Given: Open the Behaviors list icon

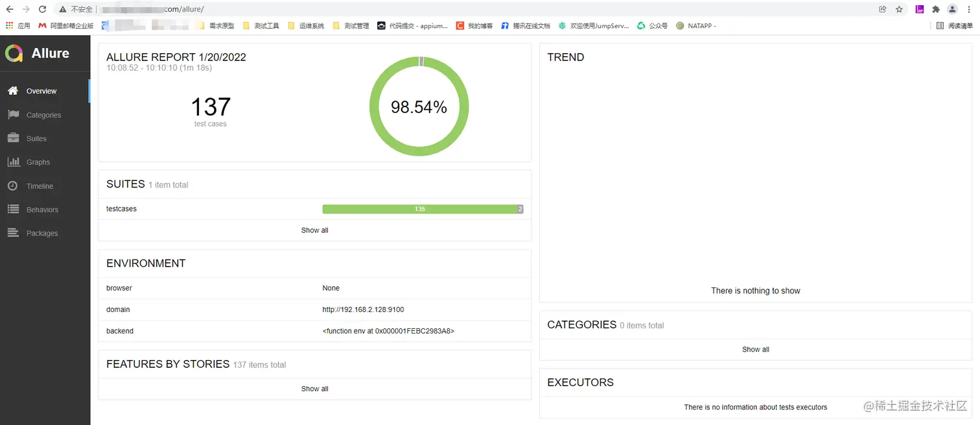Looking at the screenshot, I should (13, 210).
